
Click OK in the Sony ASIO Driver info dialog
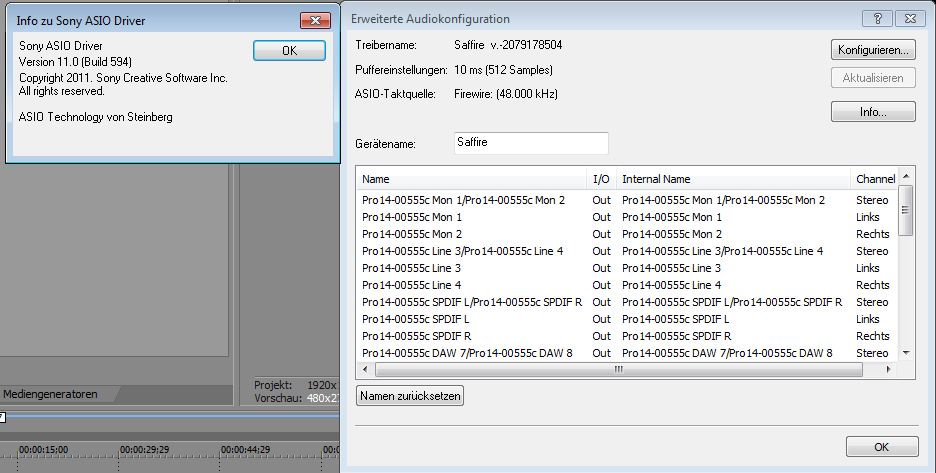click(289, 51)
